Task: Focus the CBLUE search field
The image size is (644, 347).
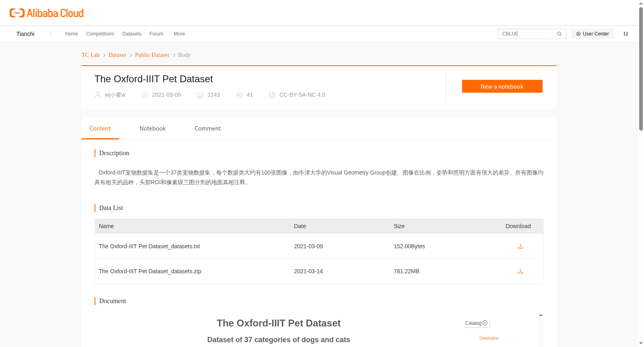Action: [527, 34]
